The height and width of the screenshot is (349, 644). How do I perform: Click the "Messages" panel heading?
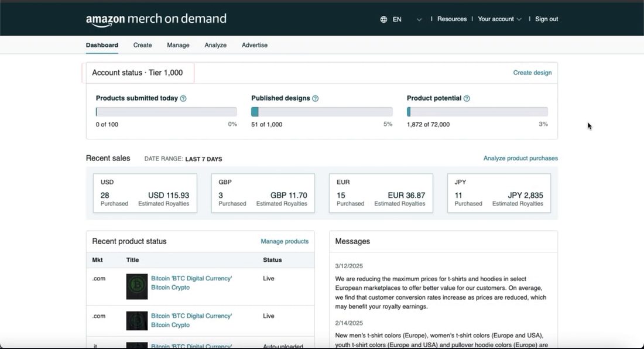pos(352,241)
